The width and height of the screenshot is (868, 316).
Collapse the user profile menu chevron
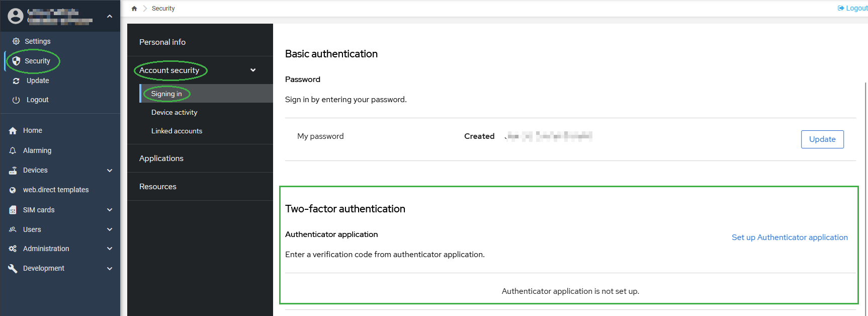pos(110,16)
